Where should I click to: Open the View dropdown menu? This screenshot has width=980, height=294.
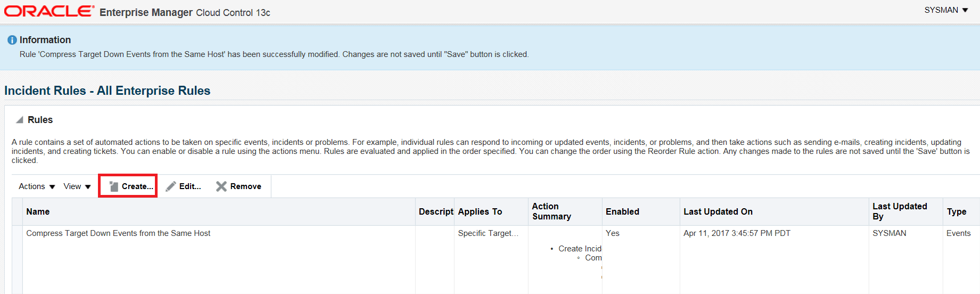(x=77, y=186)
